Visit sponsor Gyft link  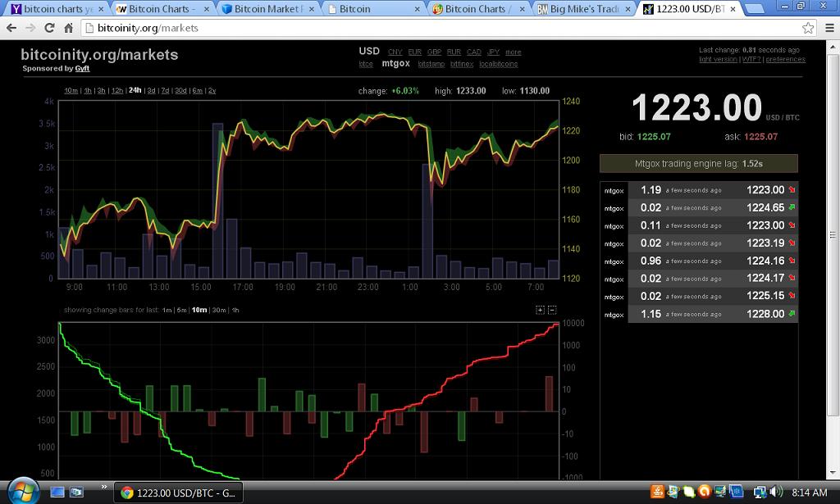tap(82, 69)
